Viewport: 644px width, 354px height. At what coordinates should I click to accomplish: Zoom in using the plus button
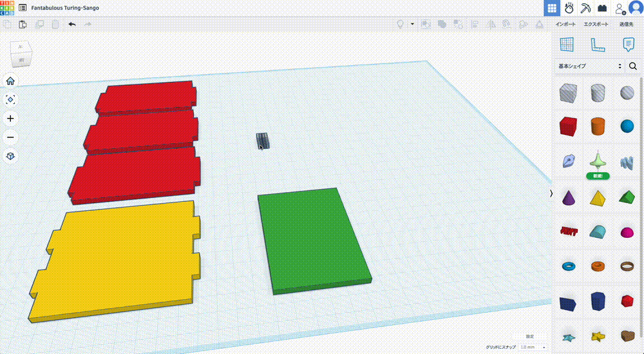10,119
